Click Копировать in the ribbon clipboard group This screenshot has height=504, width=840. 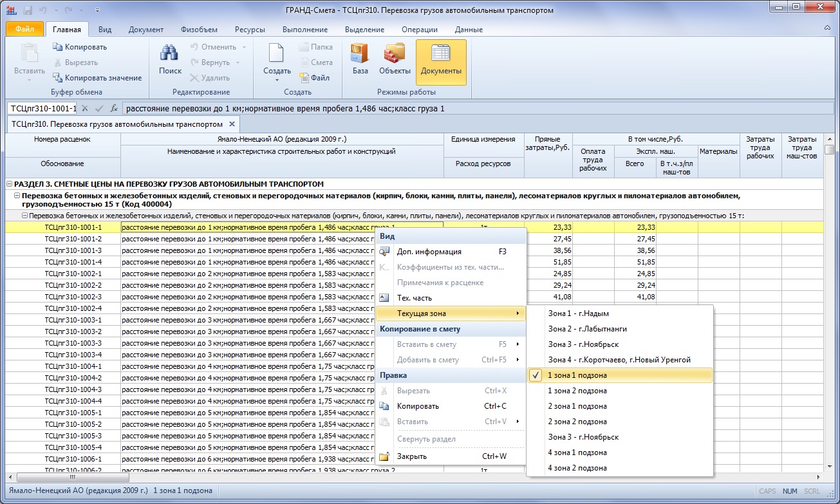coord(80,47)
